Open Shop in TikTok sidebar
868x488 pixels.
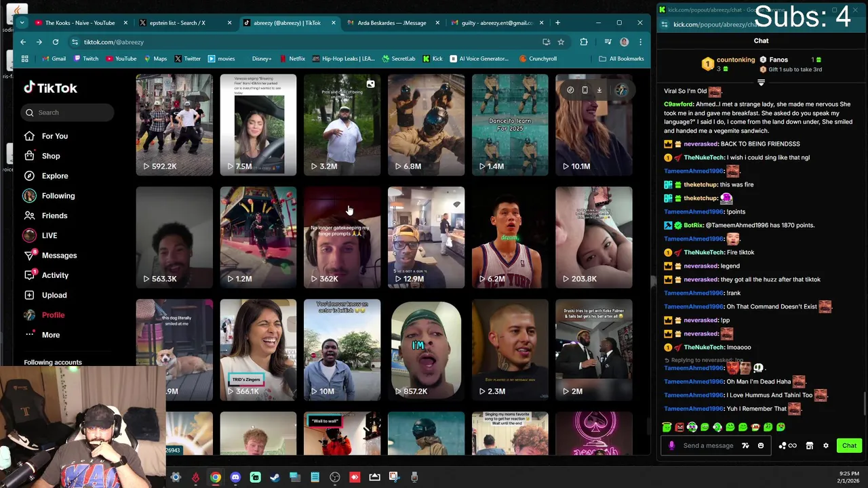(x=42, y=156)
